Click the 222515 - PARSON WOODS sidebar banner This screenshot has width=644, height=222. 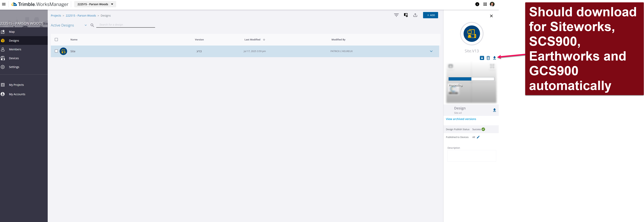[x=24, y=19]
